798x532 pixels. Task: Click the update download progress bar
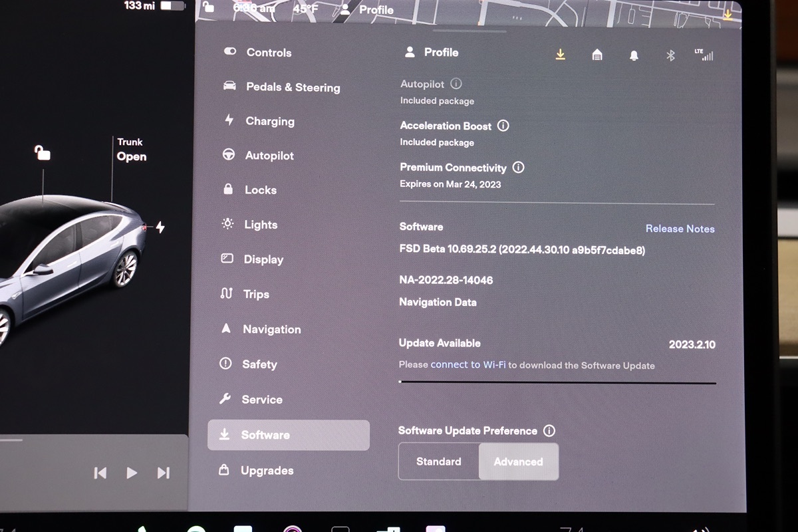pos(557,382)
